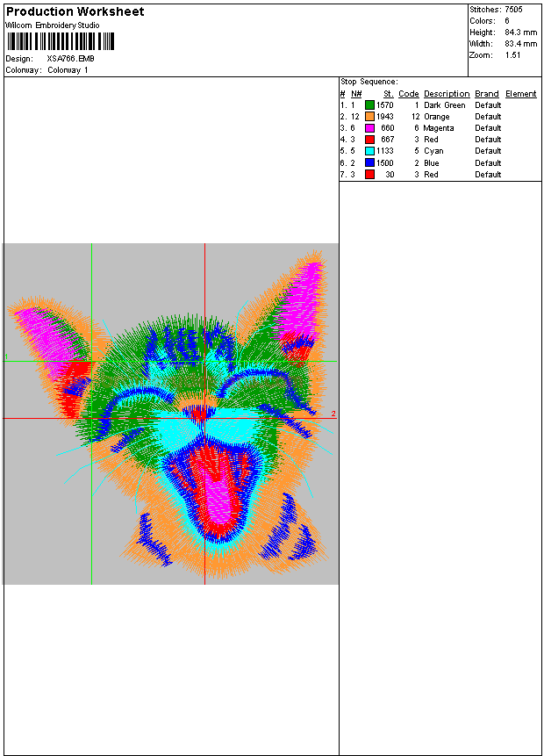Click the colors count value '6'
This screenshot has width=544, height=756.
point(507,21)
